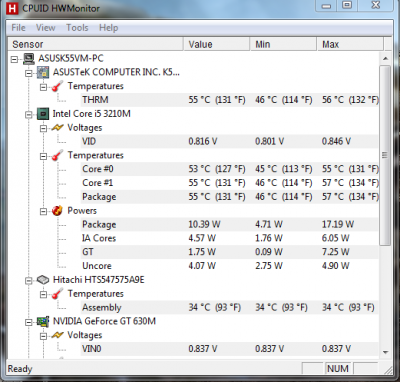
Task: Click the Hitachi hard drive icon
Action: click(43, 280)
